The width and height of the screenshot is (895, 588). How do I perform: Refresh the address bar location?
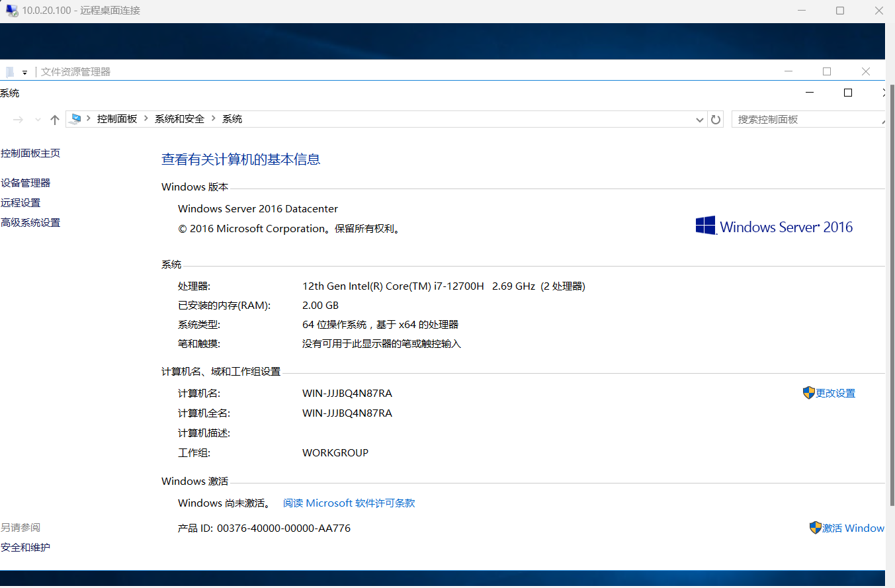(715, 120)
